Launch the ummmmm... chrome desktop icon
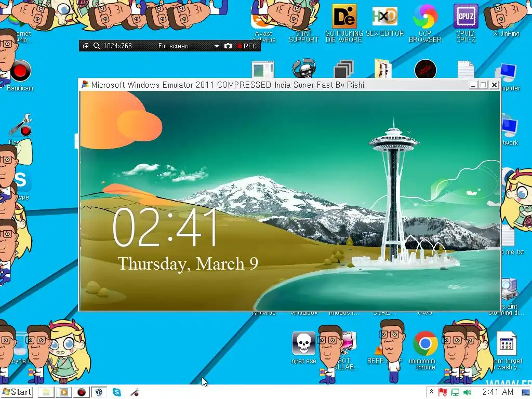 coord(425,350)
